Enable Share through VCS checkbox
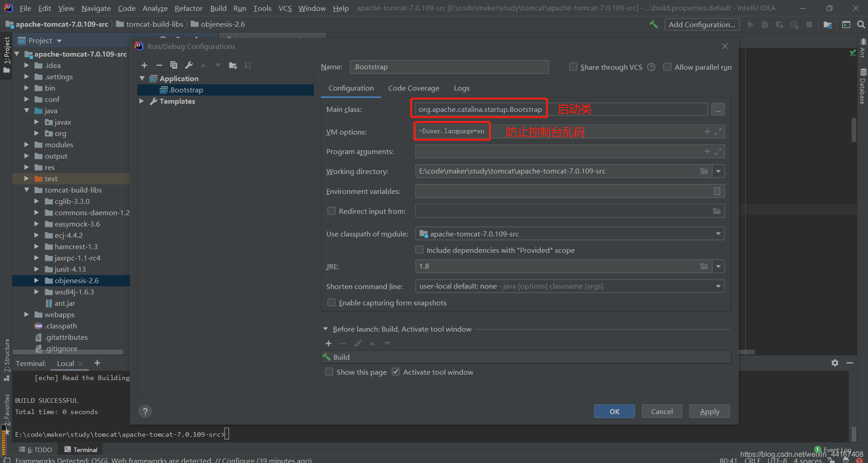 (573, 67)
